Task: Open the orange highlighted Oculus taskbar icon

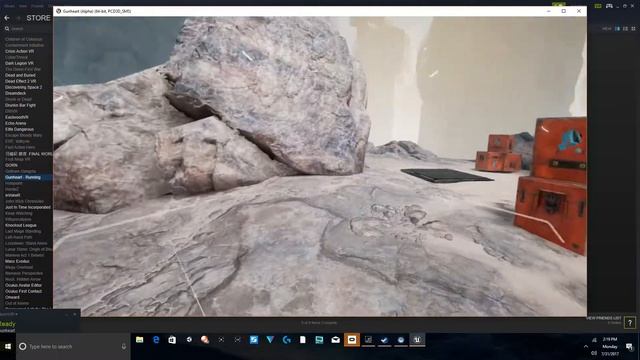Action: [352, 340]
